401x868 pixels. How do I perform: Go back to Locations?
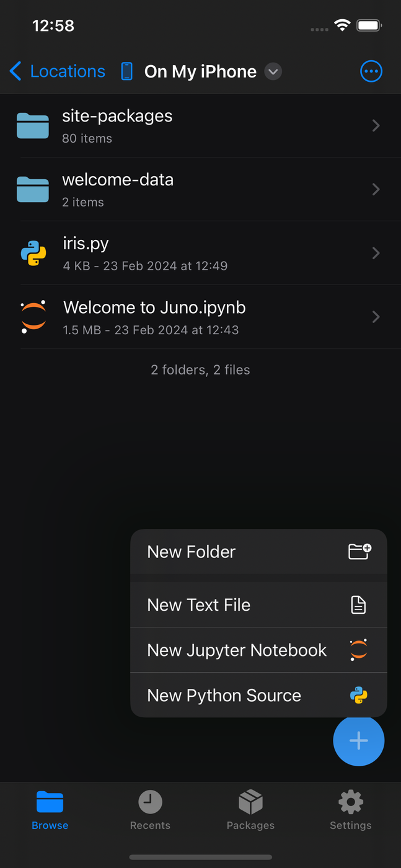coord(58,71)
